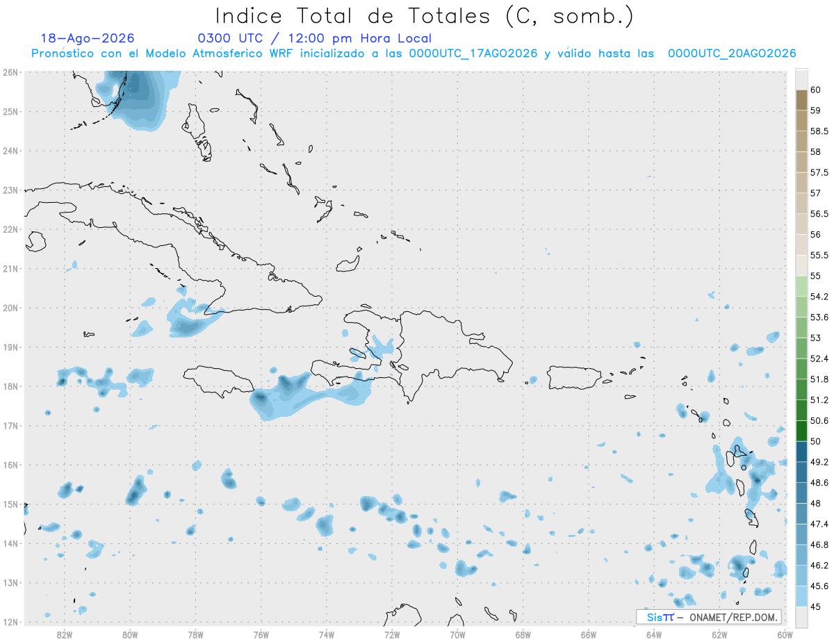Click the colorbar label "56.5"
This screenshot has height=644, width=834.
pyautogui.click(x=819, y=214)
